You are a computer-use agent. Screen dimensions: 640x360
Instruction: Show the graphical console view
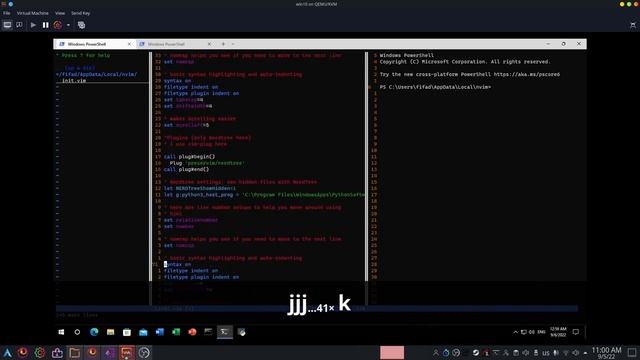tap(7, 25)
